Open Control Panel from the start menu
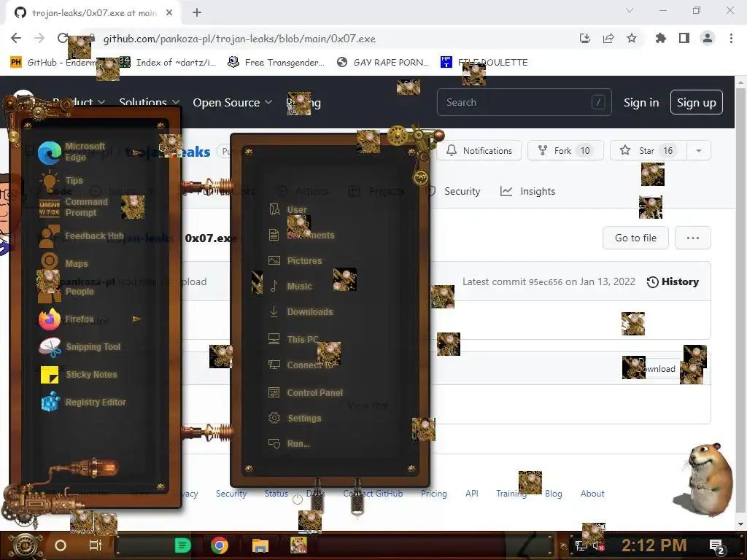Screen dimensions: 747x560 (306, 392)
